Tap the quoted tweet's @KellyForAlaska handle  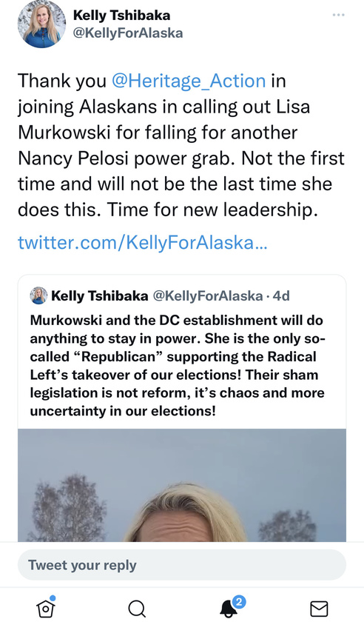(x=208, y=295)
